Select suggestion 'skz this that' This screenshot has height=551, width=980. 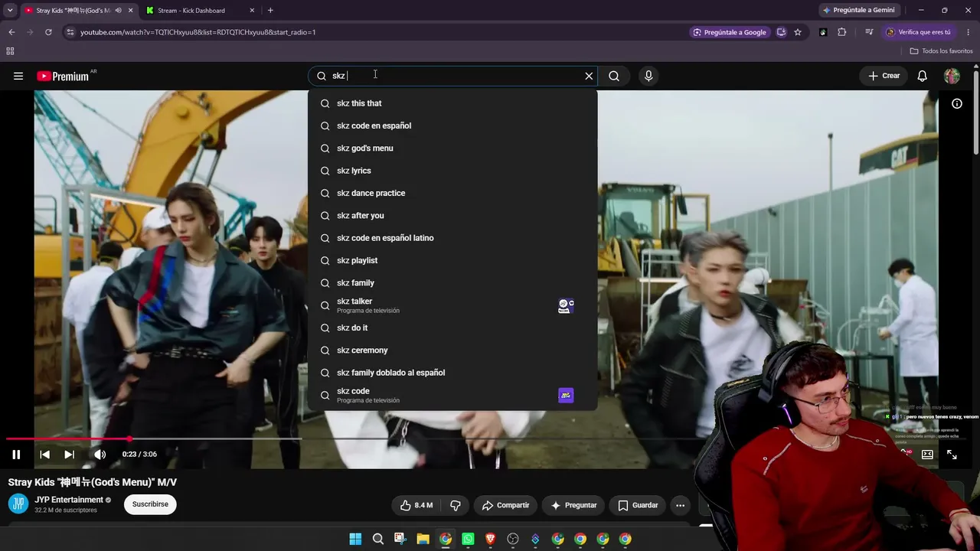[452, 103]
